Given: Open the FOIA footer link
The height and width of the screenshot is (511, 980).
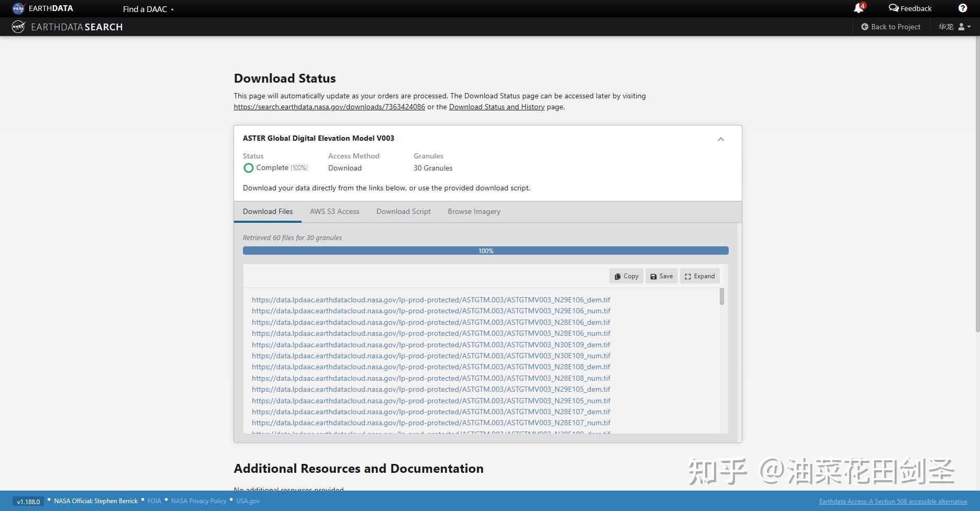Looking at the screenshot, I should pos(154,501).
